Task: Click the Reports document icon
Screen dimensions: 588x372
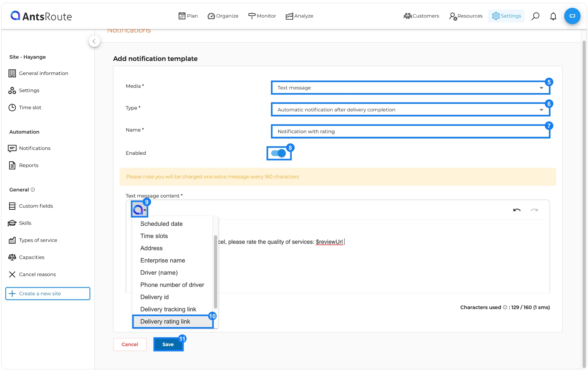Action: point(12,165)
